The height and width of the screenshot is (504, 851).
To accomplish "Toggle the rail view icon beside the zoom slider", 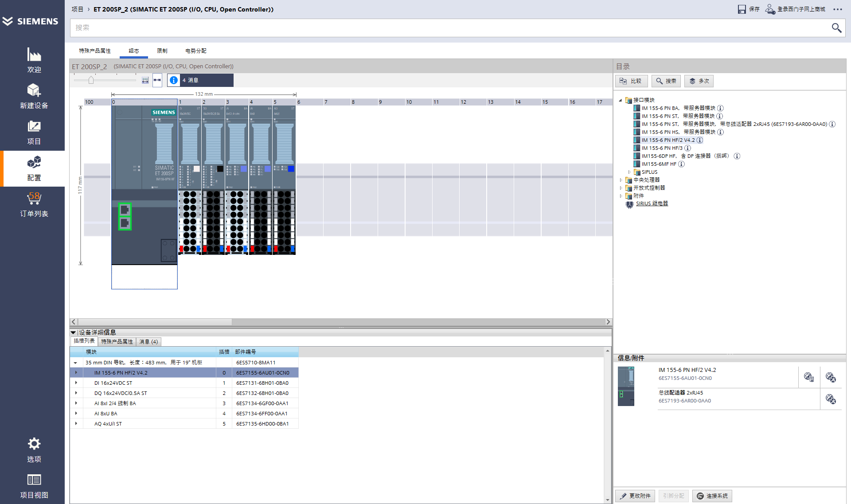I will [145, 80].
